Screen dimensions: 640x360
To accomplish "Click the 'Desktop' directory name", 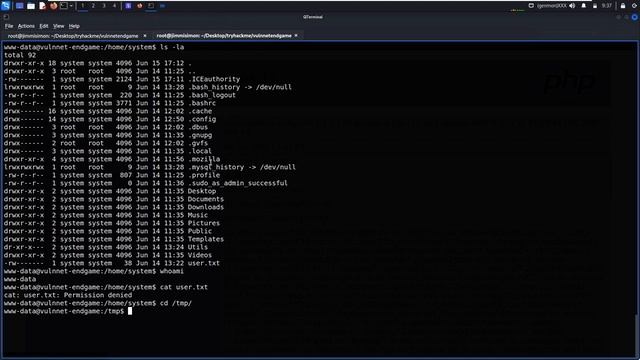I will (x=202, y=191).
